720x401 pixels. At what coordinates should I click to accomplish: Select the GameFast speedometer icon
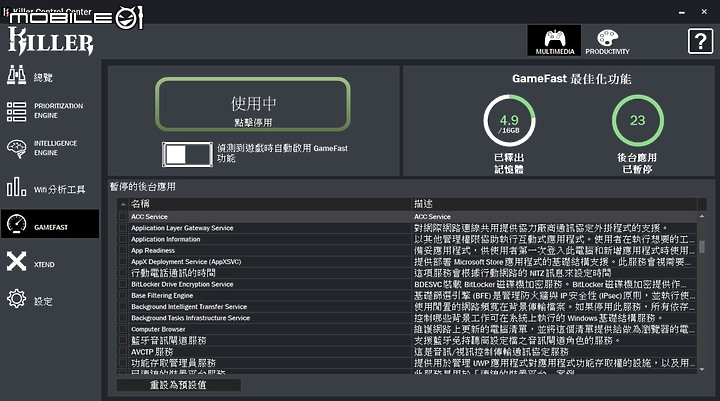[x=17, y=224]
